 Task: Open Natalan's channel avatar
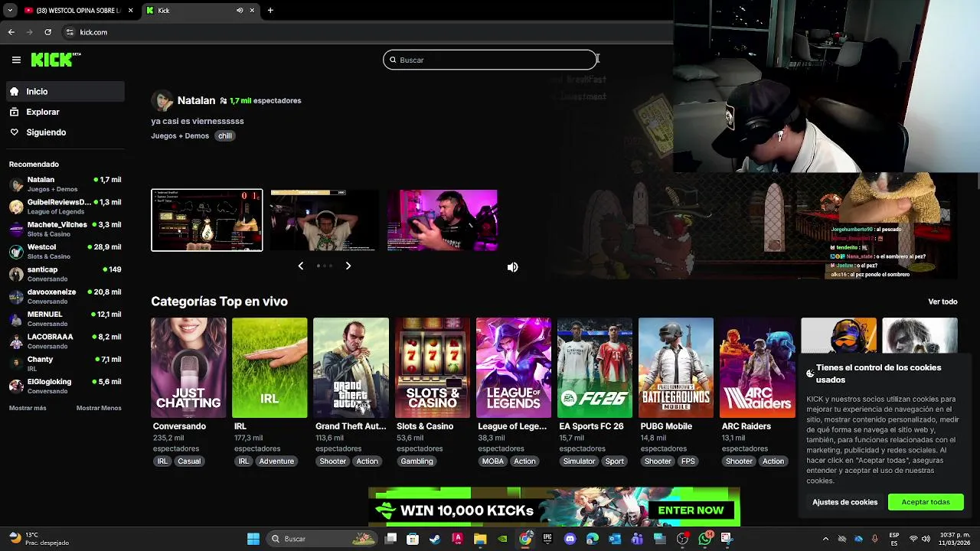pos(162,101)
